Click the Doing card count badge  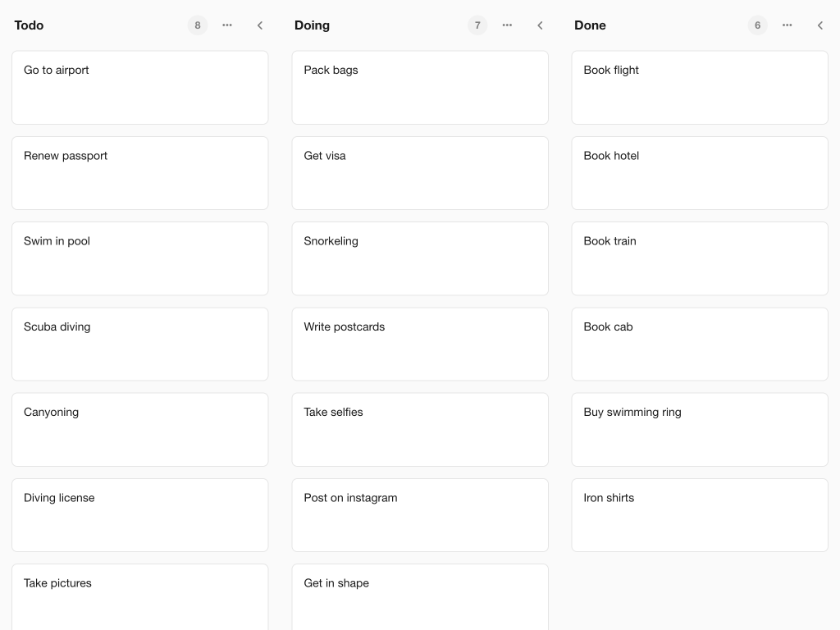click(x=477, y=25)
